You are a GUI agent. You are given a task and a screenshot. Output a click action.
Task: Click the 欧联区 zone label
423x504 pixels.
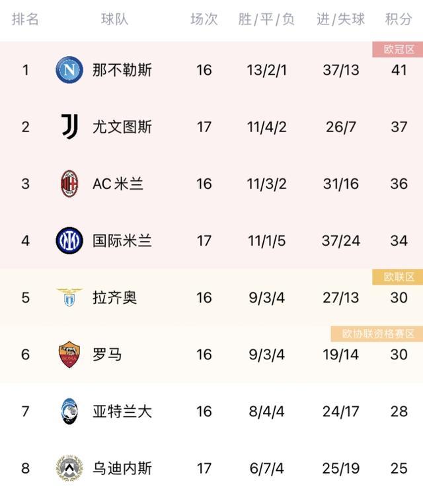(x=398, y=277)
